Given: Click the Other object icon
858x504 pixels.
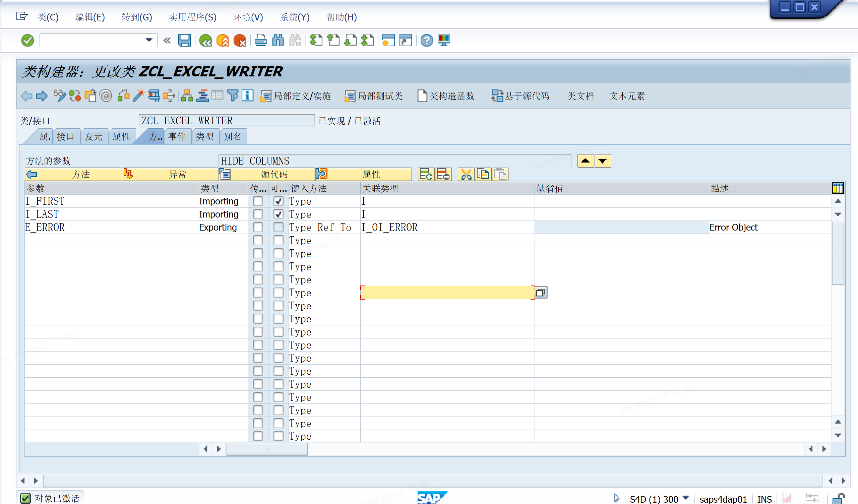Looking at the screenshot, I should [x=90, y=96].
